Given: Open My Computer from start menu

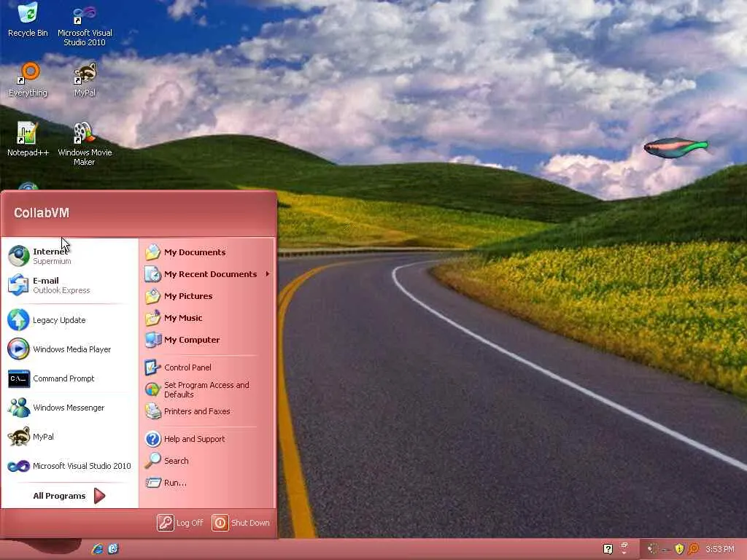Looking at the screenshot, I should click(207, 340).
